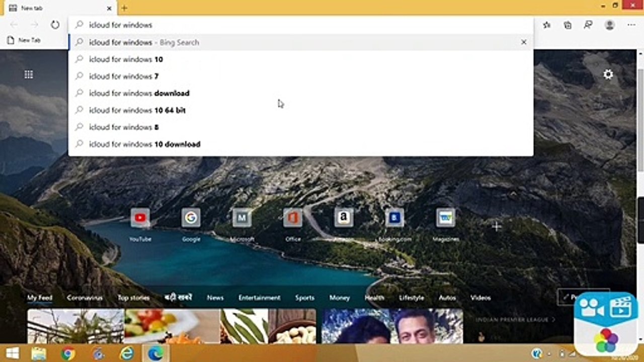Switch to Top stories feed tab
The height and width of the screenshot is (362, 644).
[x=133, y=298]
